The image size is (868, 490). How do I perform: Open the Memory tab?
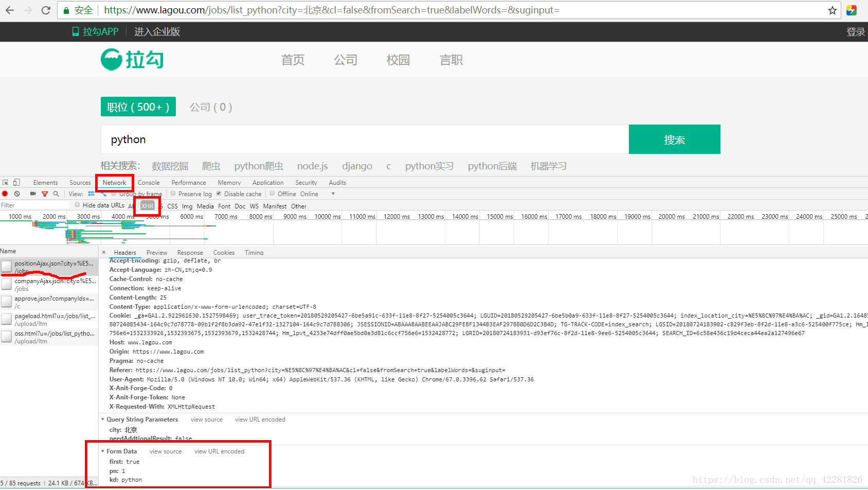pos(229,183)
